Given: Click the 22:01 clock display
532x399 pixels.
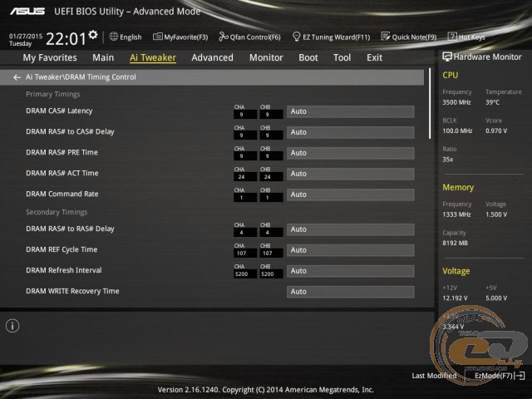Looking at the screenshot, I should tap(66, 39).
